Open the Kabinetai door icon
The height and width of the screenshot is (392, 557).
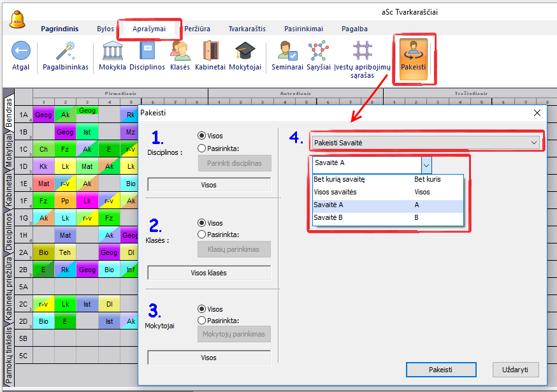tap(210, 51)
